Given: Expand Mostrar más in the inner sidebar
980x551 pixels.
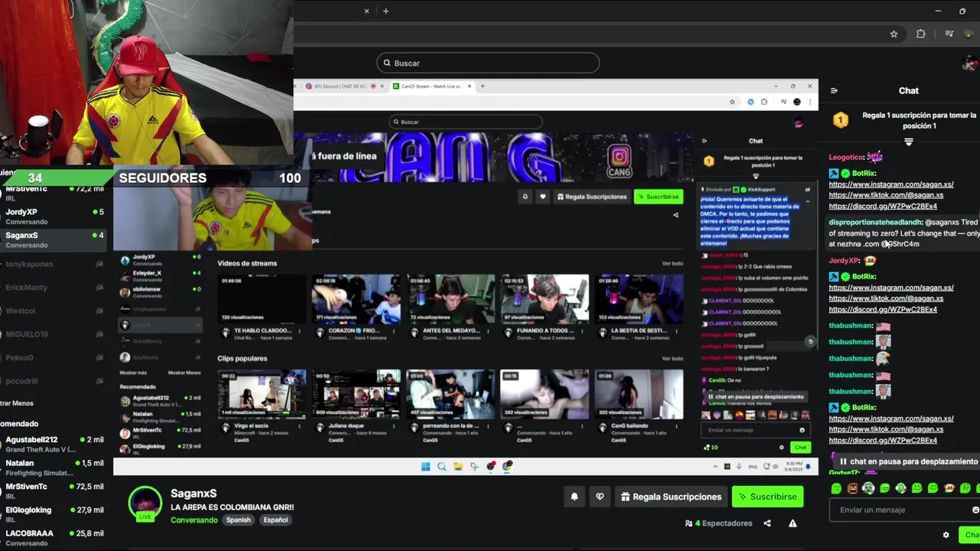Looking at the screenshot, I should 133,373.
